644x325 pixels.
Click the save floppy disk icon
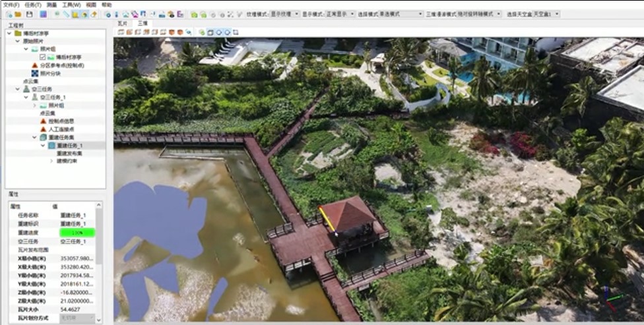[30, 15]
